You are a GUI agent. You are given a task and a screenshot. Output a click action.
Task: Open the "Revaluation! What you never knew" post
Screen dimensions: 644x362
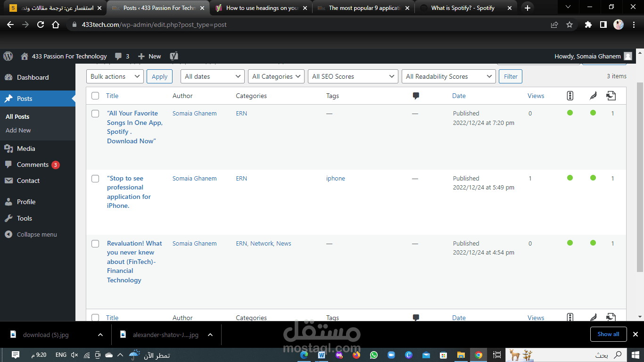pyautogui.click(x=134, y=262)
